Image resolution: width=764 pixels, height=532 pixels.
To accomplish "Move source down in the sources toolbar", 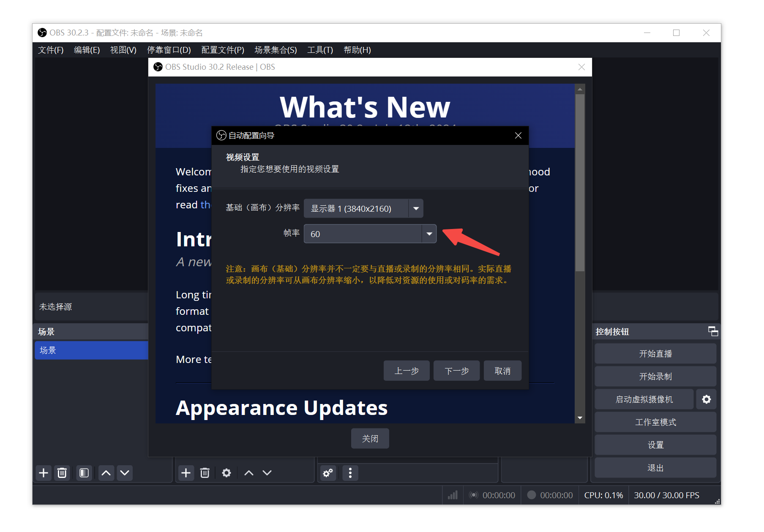I will (x=267, y=473).
